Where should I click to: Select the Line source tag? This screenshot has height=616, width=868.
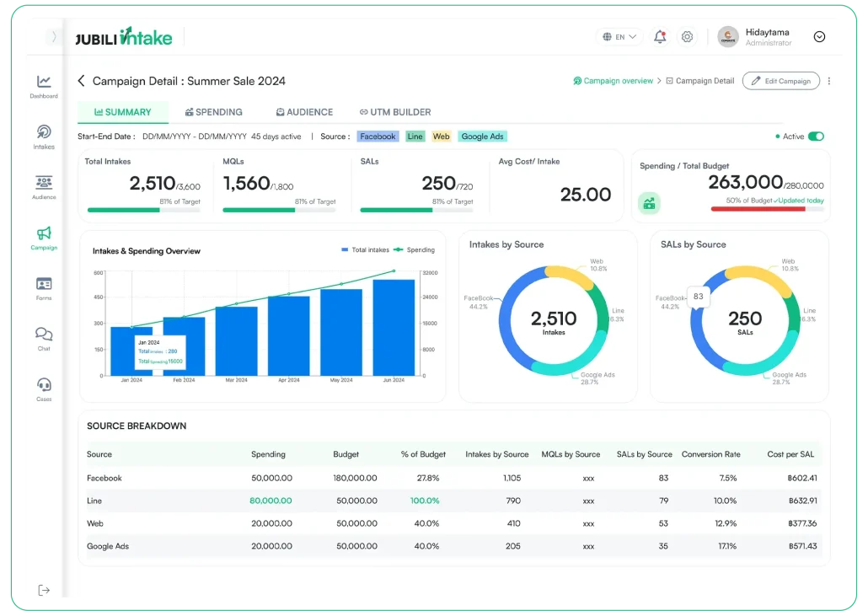[415, 137]
